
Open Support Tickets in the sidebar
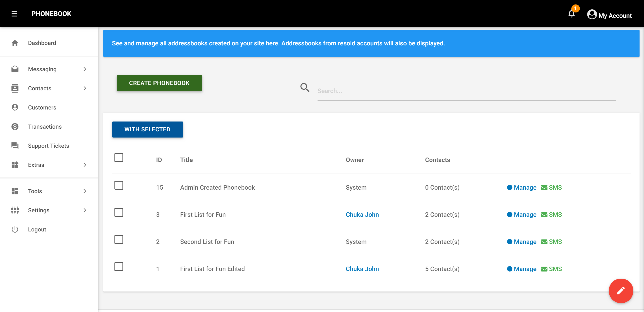tap(48, 146)
